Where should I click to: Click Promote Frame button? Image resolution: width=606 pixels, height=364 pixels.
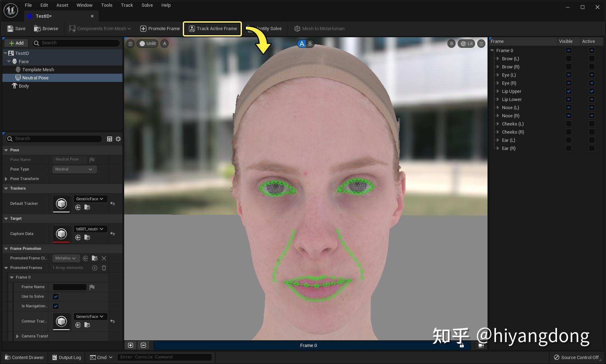point(160,28)
